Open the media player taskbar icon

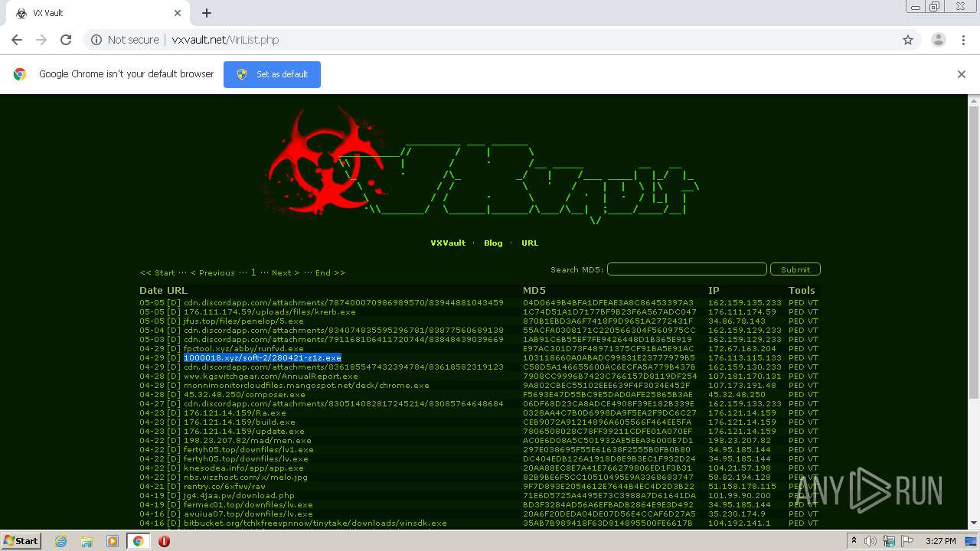(x=112, y=541)
